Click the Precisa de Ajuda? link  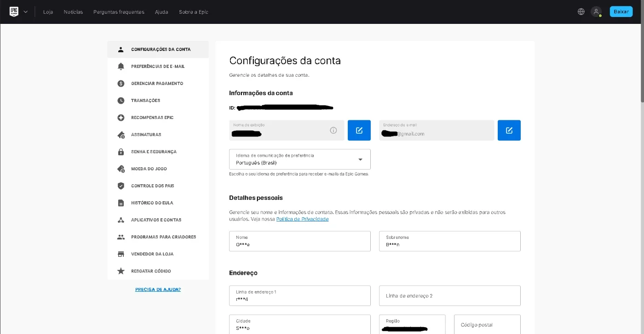point(158,289)
